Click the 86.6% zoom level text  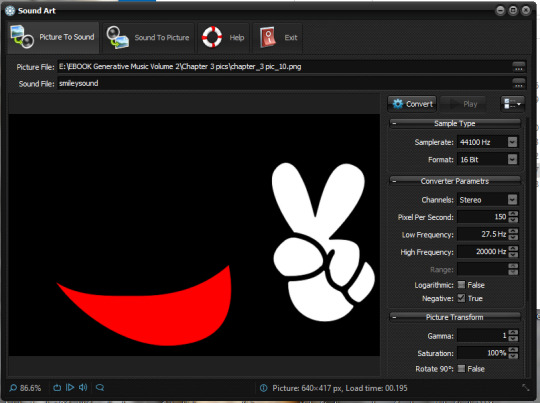click(30, 388)
